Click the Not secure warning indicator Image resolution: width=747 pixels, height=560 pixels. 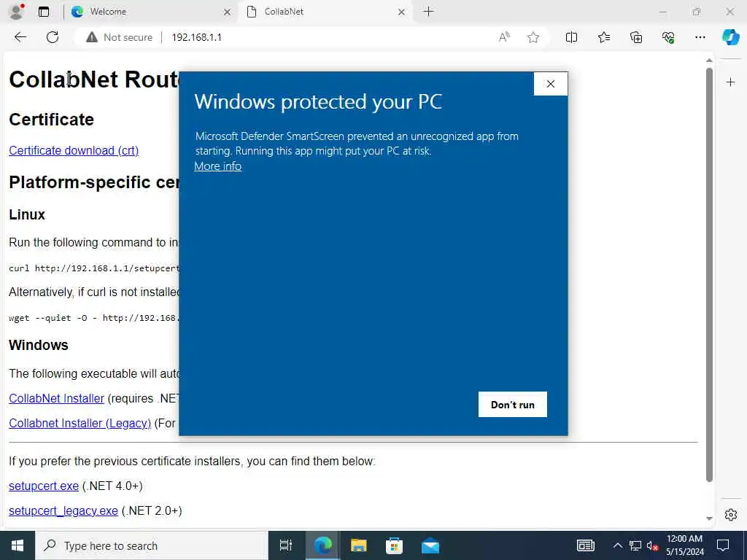(119, 37)
